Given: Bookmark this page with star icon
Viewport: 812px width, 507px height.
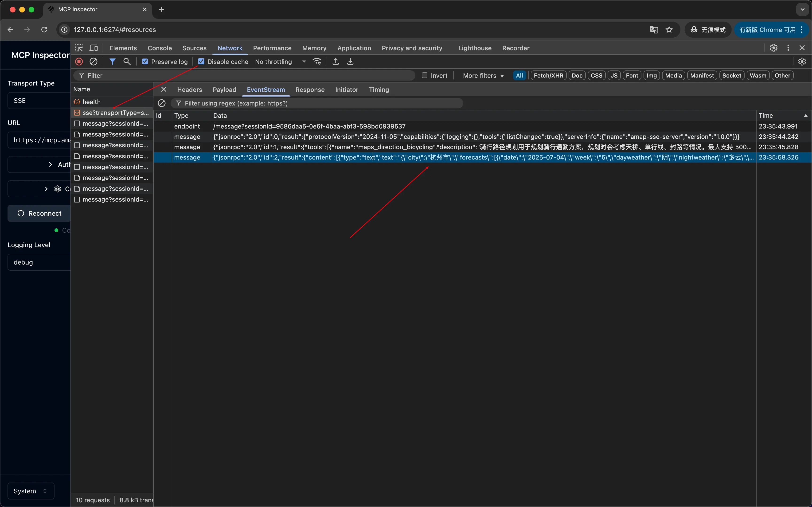Looking at the screenshot, I should (x=669, y=30).
